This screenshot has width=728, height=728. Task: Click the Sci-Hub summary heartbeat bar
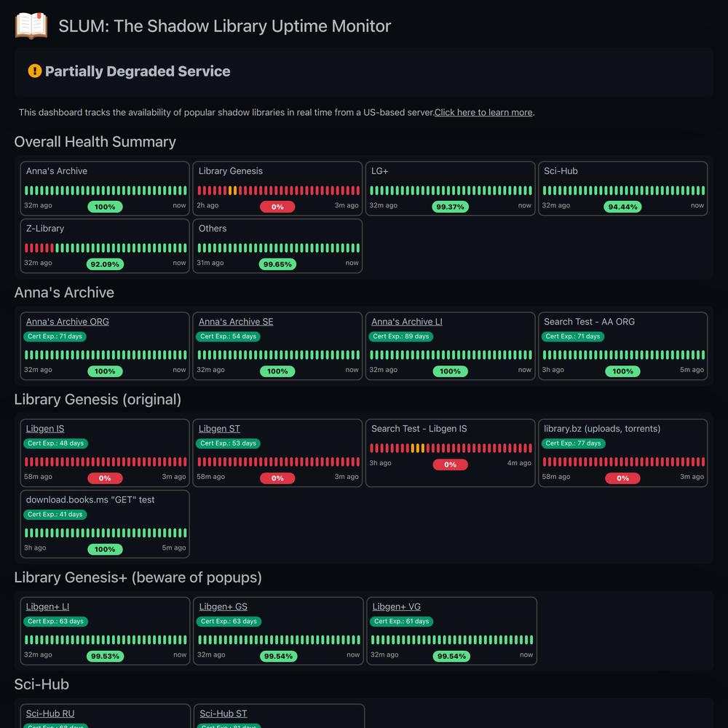click(x=624, y=190)
